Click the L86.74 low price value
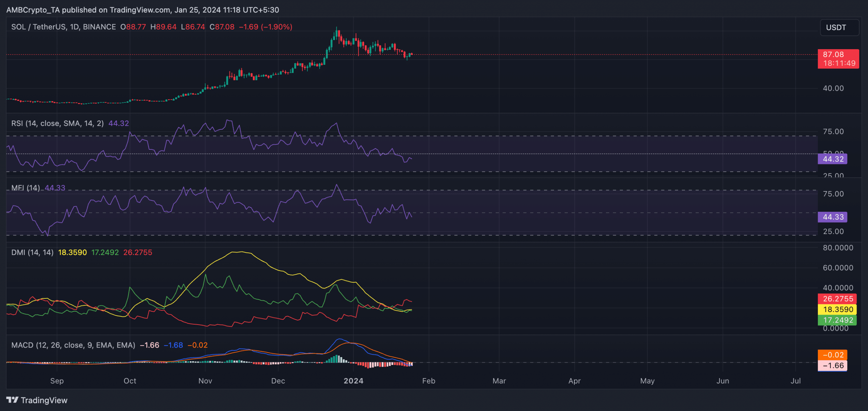 193,27
